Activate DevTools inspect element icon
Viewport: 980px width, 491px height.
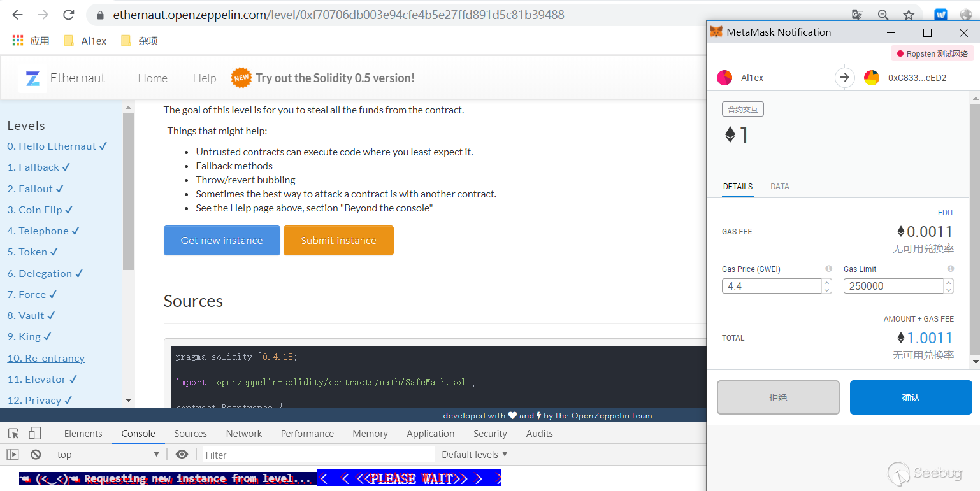pyautogui.click(x=13, y=434)
